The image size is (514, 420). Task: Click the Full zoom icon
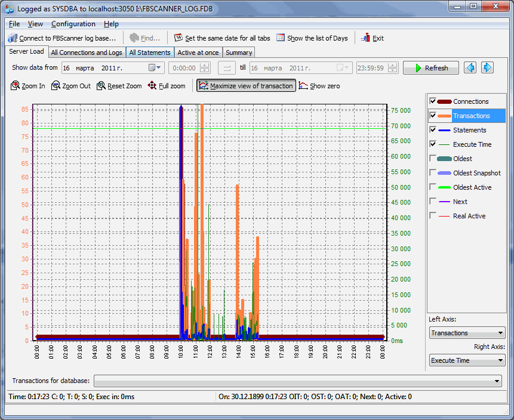(x=152, y=86)
